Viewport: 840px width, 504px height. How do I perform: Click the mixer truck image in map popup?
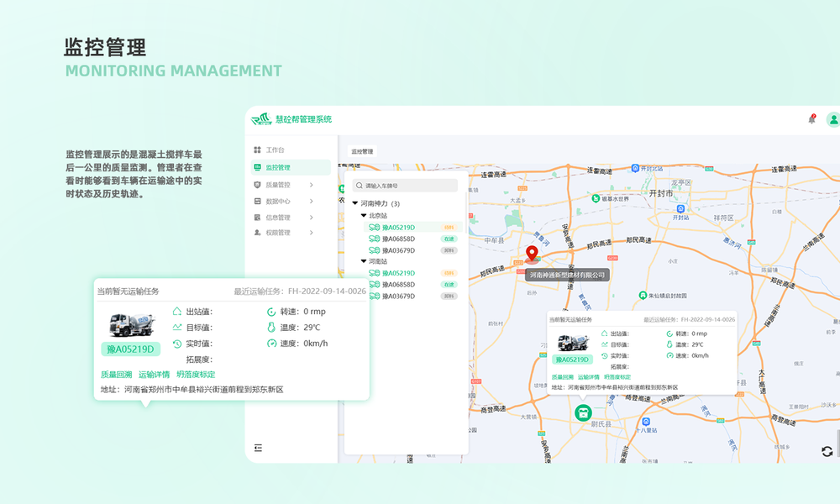[x=573, y=342]
